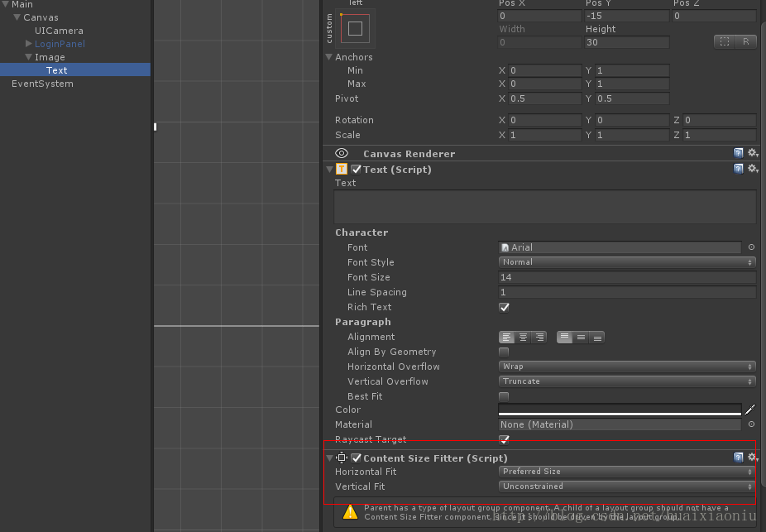Click the layout warning icon
766x532 pixels.
click(350, 512)
